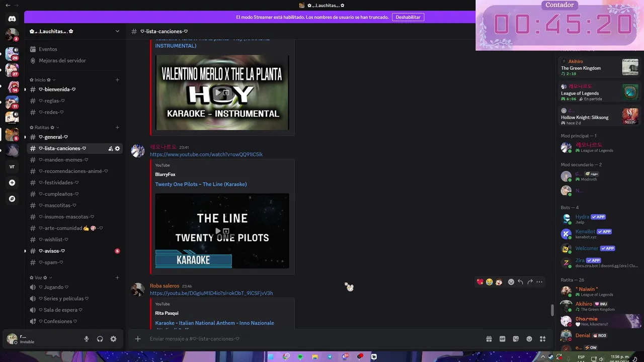Open the emoji picker in message bar
This screenshot has height=362, width=644.
(529, 339)
